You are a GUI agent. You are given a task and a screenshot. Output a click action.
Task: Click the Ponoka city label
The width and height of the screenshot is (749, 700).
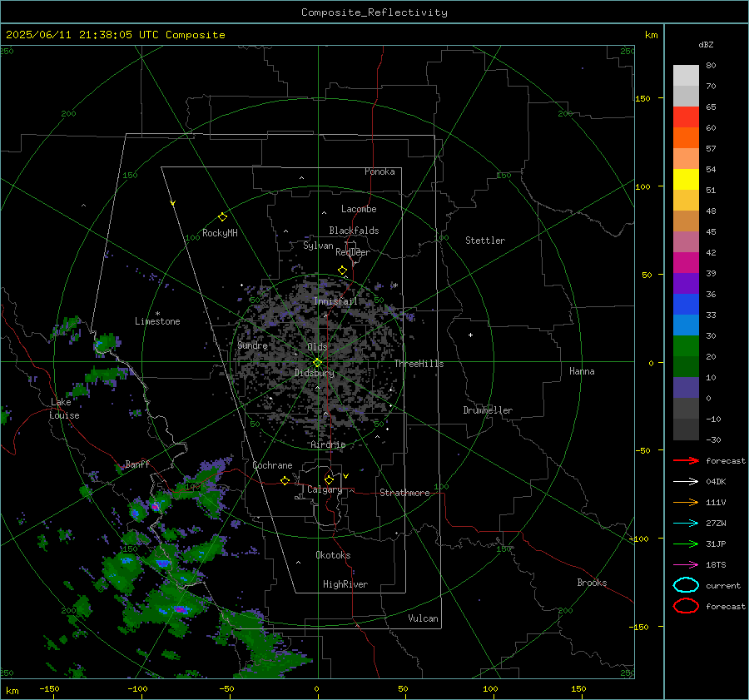click(379, 171)
